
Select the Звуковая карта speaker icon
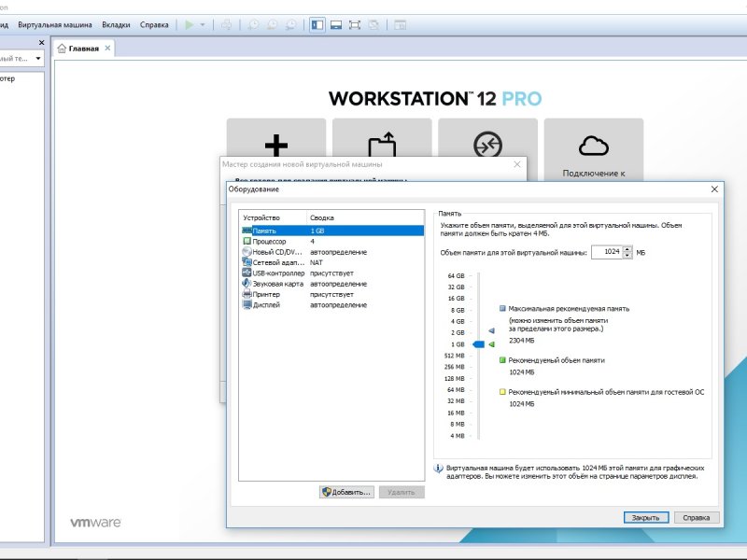247,284
